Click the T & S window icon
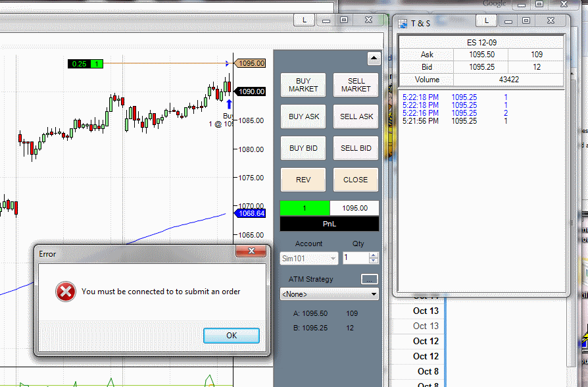Viewport: 588px width, 387px height. [x=403, y=24]
